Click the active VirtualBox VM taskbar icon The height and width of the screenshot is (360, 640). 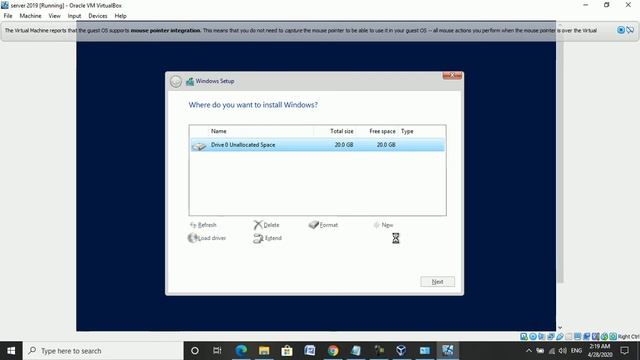tap(447, 351)
